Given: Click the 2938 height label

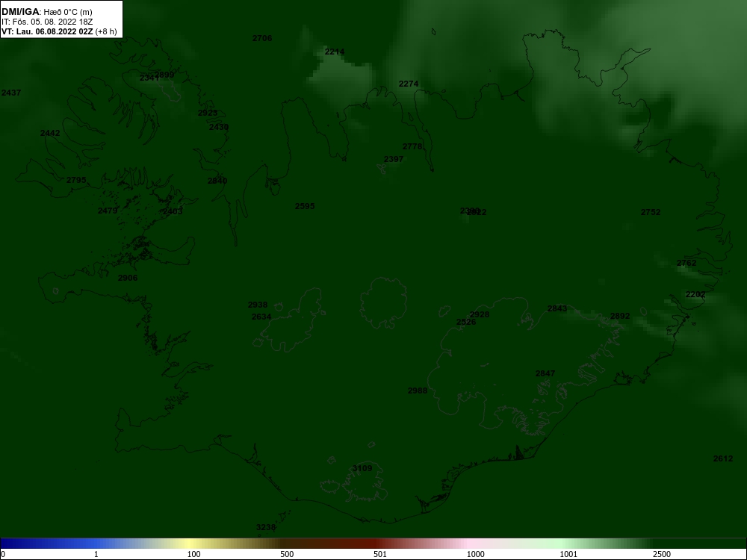Looking at the screenshot, I should click(258, 305).
